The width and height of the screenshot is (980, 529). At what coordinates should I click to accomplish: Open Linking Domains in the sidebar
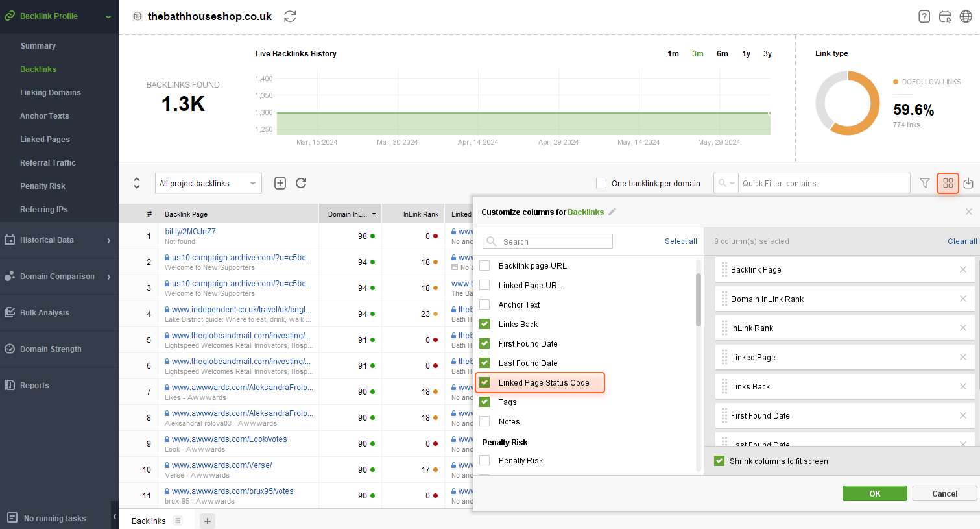pyautogui.click(x=51, y=93)
